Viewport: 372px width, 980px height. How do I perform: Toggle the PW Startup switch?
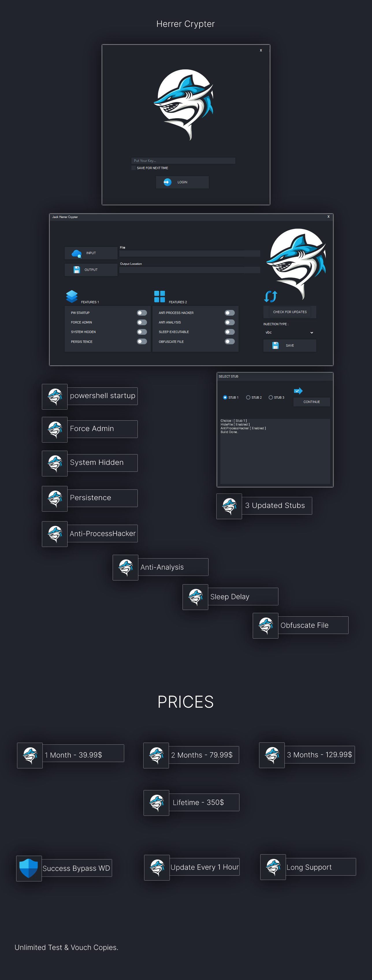142,313
